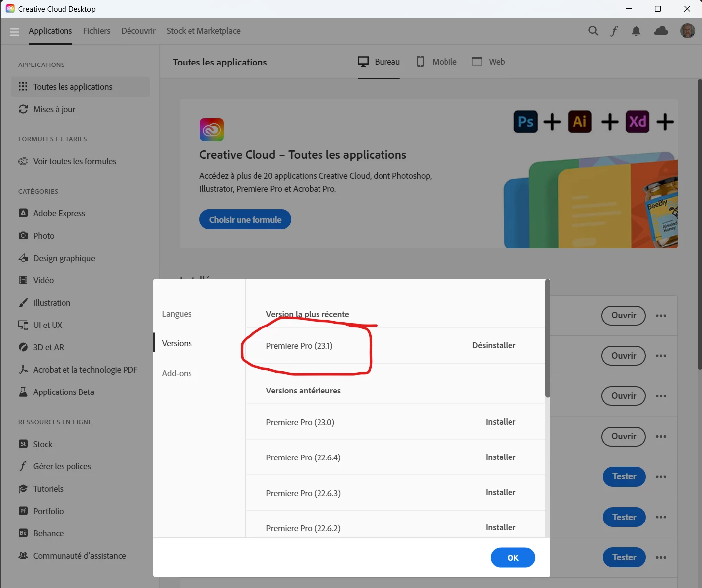Click the Versions antérieures heading
This screenshot has height=588, width=702.
point(303,391)
